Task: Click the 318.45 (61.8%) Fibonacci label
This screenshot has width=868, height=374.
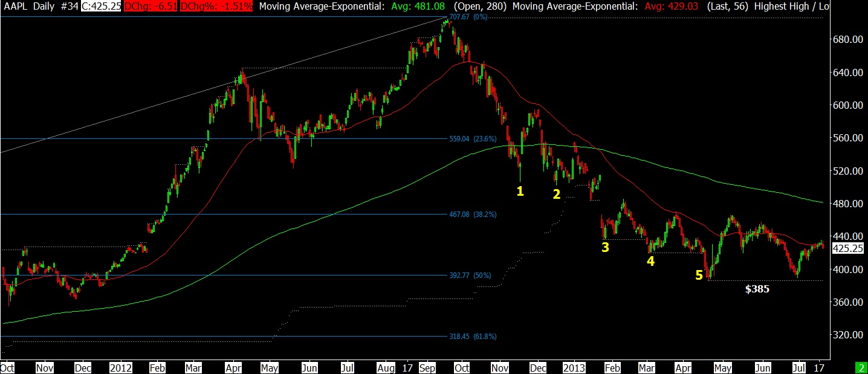Action: 472,337
